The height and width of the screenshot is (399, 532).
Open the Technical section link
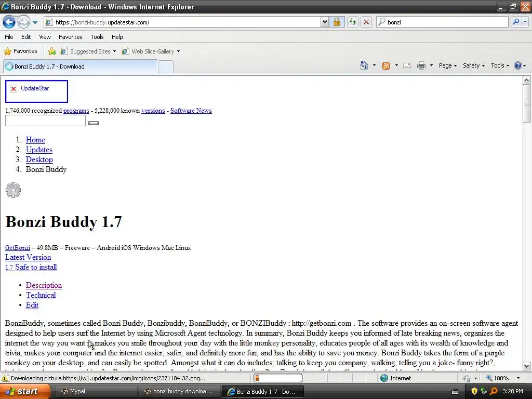41,295
